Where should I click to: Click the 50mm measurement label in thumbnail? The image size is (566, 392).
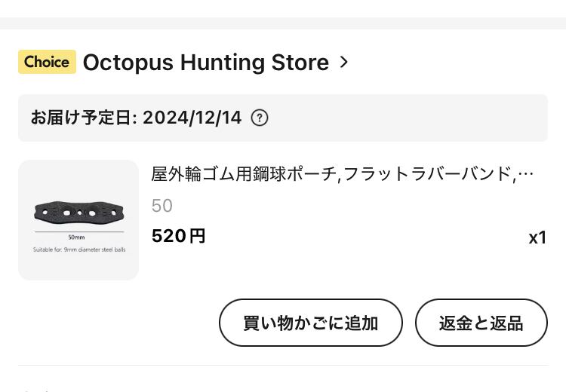point(76,237)
